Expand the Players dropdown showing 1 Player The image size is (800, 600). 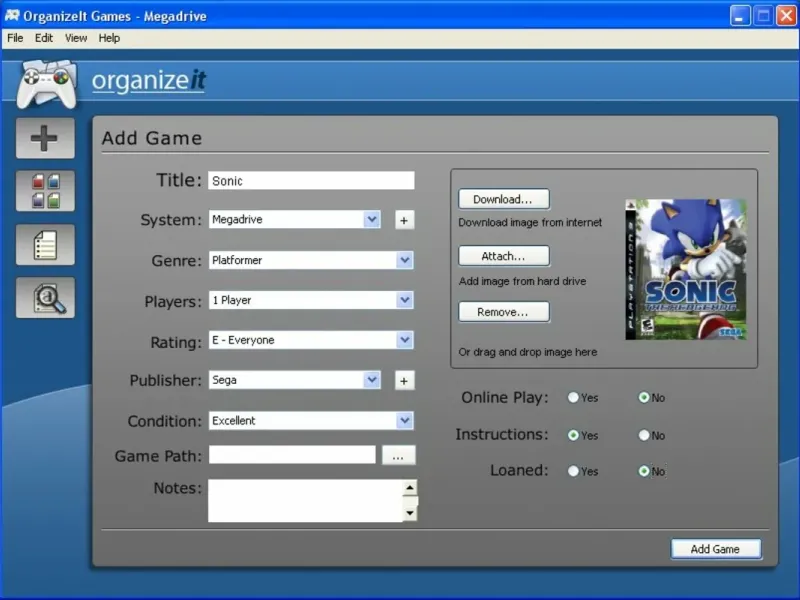tap(311, 300)
